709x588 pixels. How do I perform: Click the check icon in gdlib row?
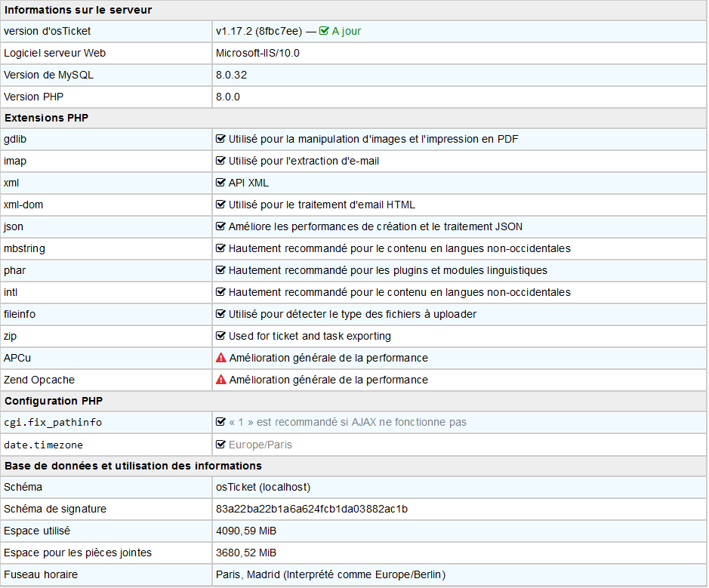click(220, 139)
